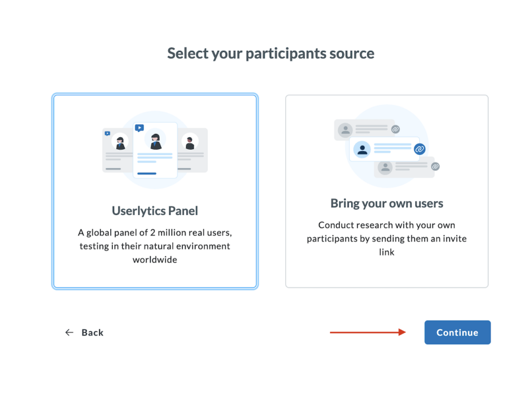
Task: Click the blue link icon in the illustration
Action: coord(420,149)
